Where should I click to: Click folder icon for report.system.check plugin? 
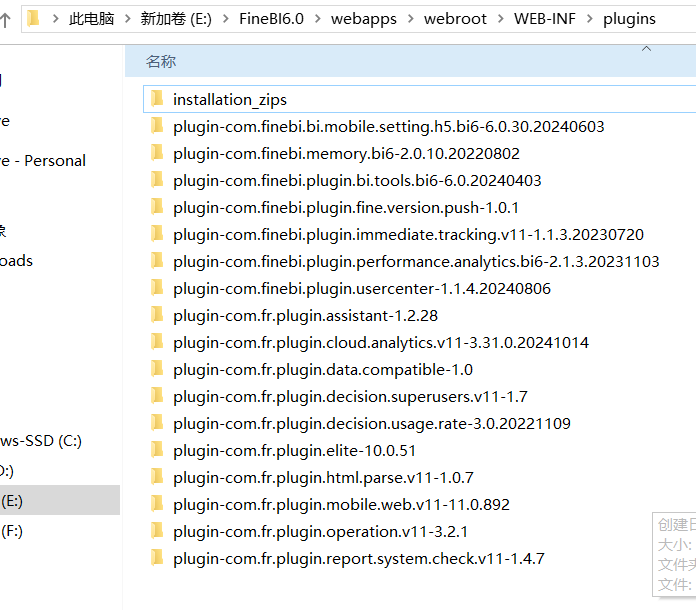pos(157,558)
